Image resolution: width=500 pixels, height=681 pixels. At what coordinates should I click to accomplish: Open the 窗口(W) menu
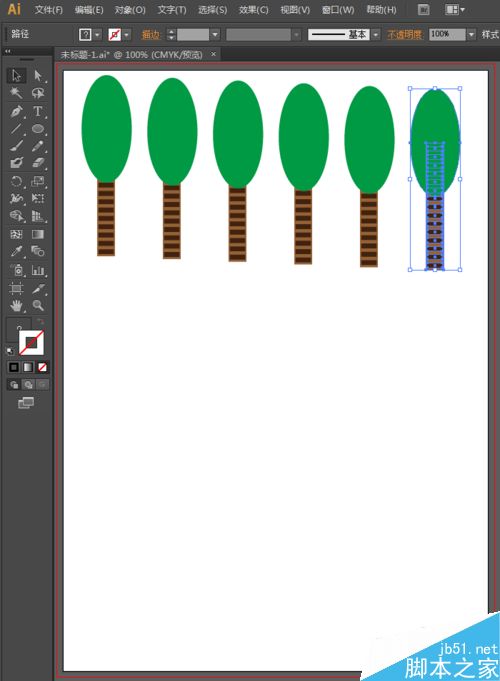(338, 10)
